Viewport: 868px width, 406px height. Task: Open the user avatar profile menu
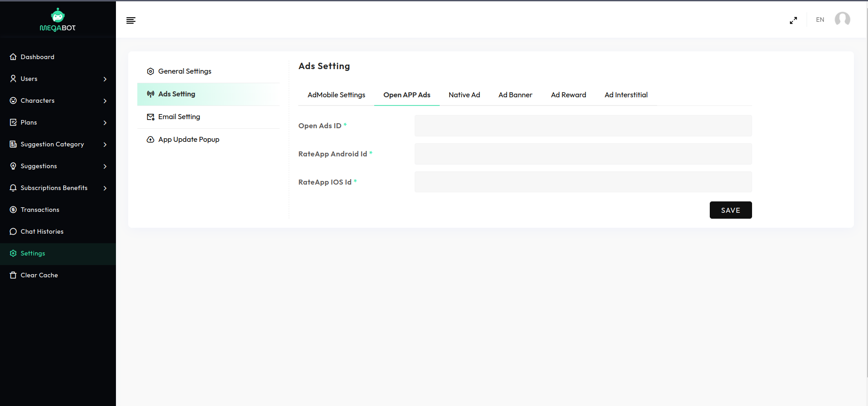tap(843, 20)
